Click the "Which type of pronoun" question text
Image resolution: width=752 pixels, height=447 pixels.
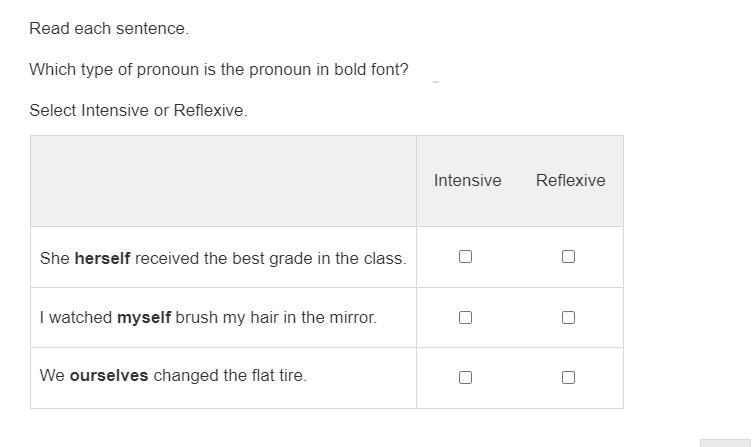(x=219, y=70)
